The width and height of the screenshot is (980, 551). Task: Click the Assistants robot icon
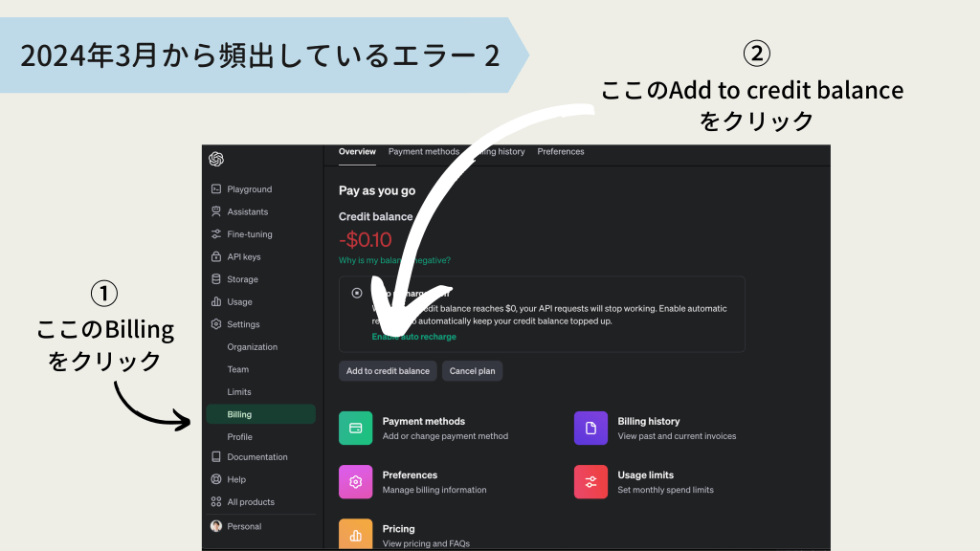click(216, 211)
